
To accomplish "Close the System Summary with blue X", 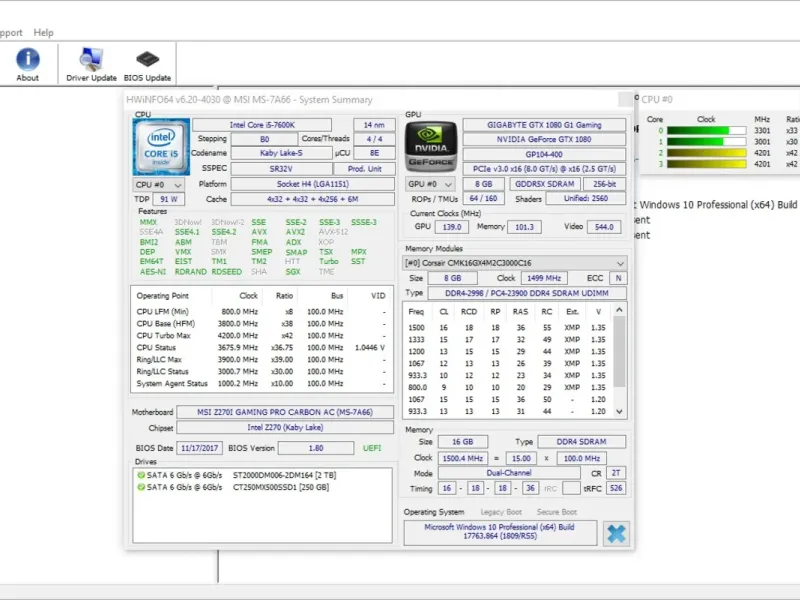I will 616,534.
